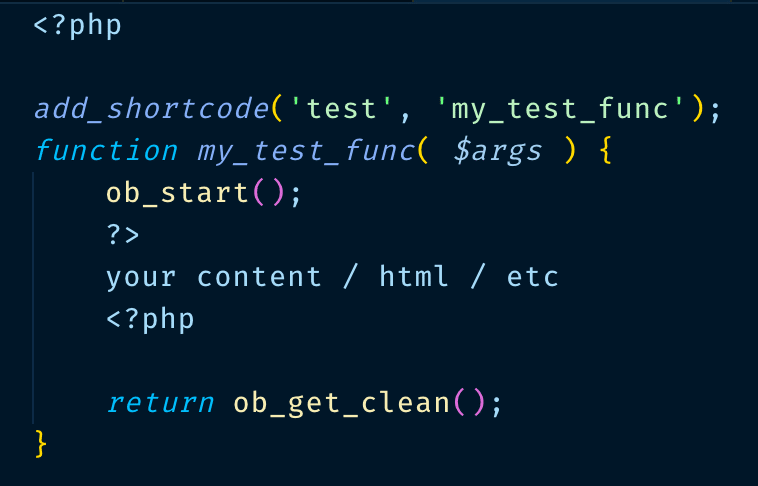Image resolution: width=758 pixels, height=486 pixels.
Task: Click the word content in the HTML line
Action: point(259,277)
